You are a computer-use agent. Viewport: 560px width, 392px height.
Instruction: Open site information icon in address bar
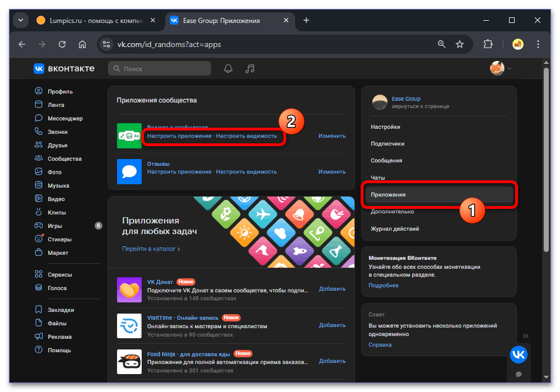coord(106,44)
